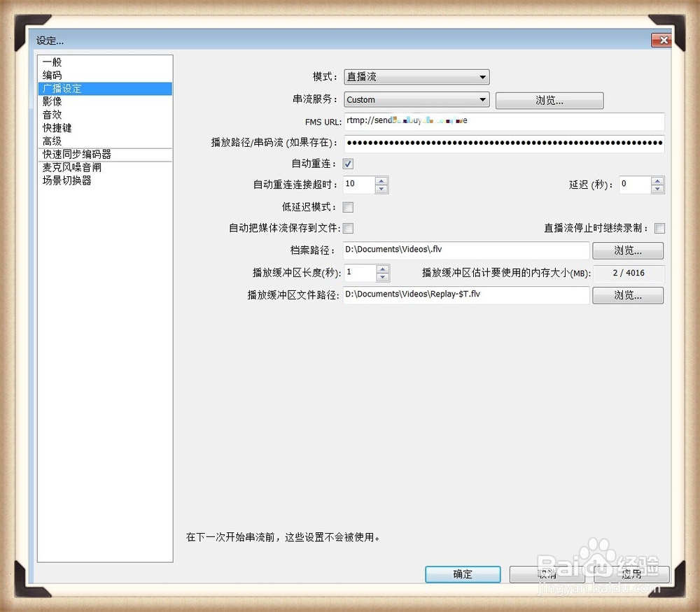Increase 延迟 (秒) with up arrow
Screen dimensions: 700x612
657,180
